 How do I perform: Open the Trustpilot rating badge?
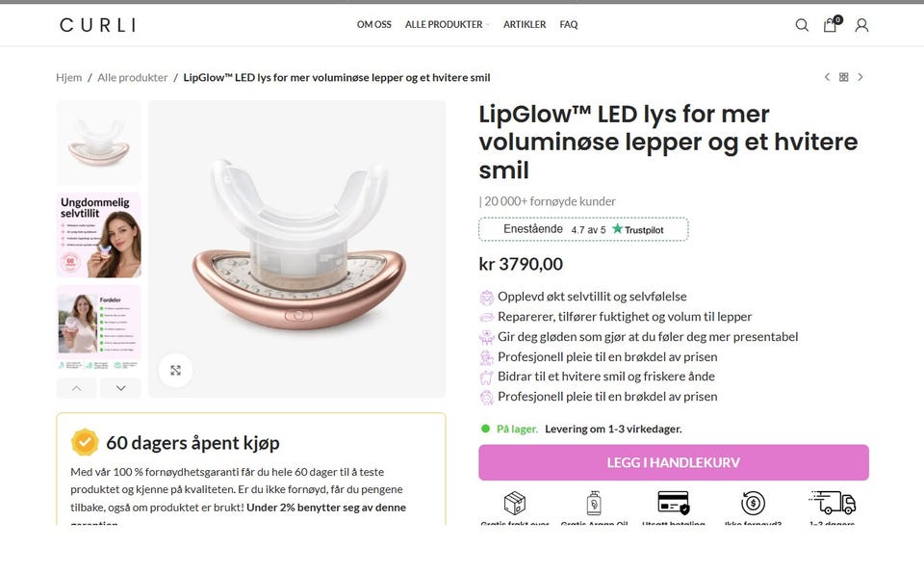point(583,229)
